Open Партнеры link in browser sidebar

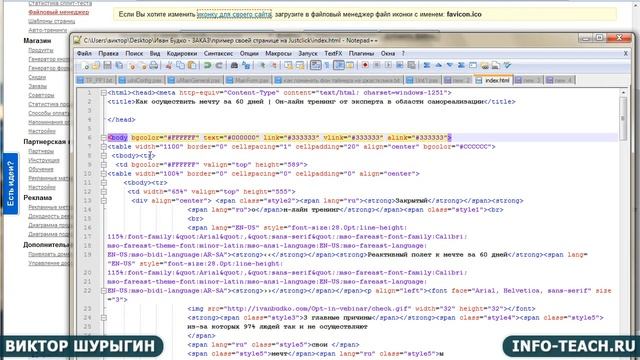(x=41, y=151)
